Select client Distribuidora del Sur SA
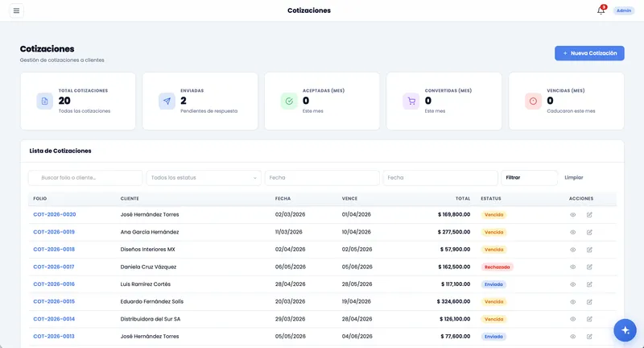This screenshot has width=644, height=348. pos(151,319)
